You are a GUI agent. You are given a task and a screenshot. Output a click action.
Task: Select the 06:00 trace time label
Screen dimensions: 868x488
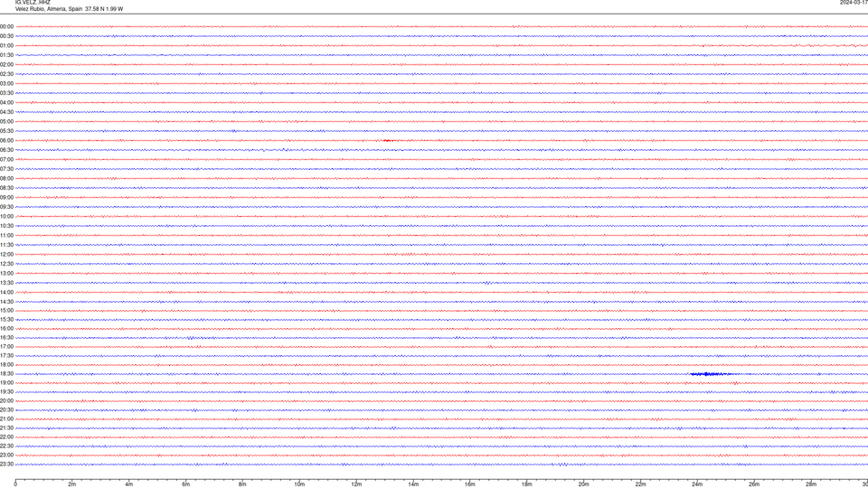tap(6, 141)
